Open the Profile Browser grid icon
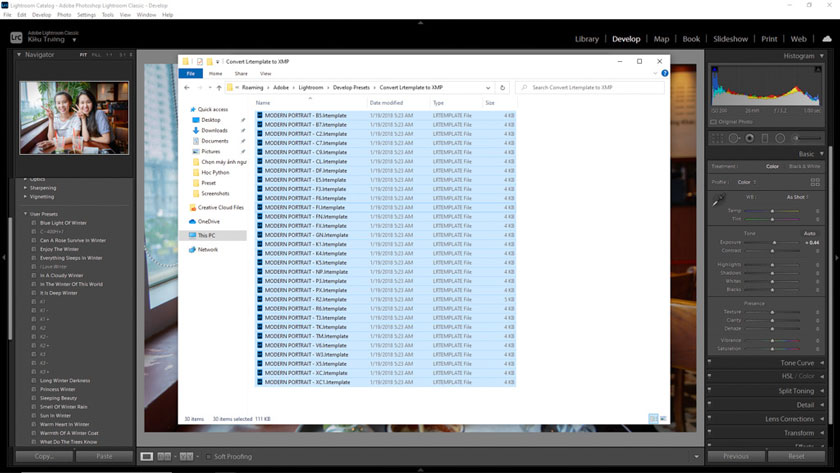This screenshot has width=840, height=473. [815, 182]
